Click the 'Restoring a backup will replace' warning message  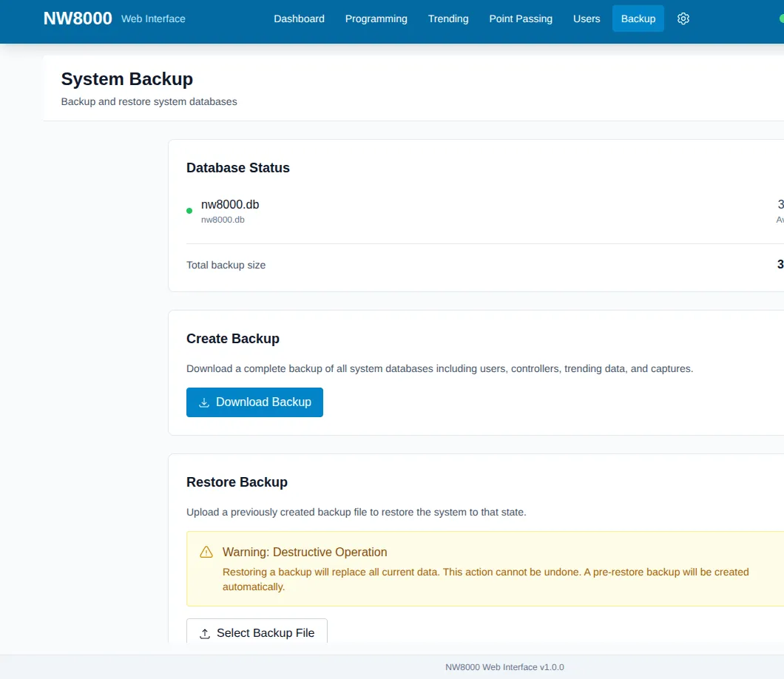(x=485, y=579)
